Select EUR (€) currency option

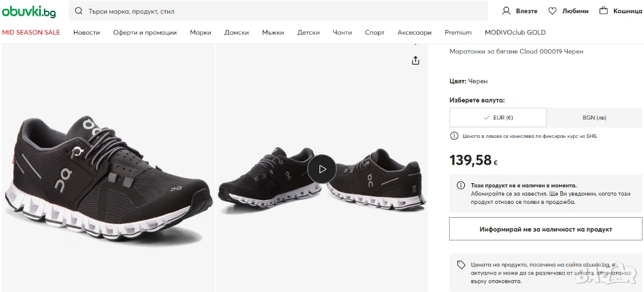click(x=498, y=118)
